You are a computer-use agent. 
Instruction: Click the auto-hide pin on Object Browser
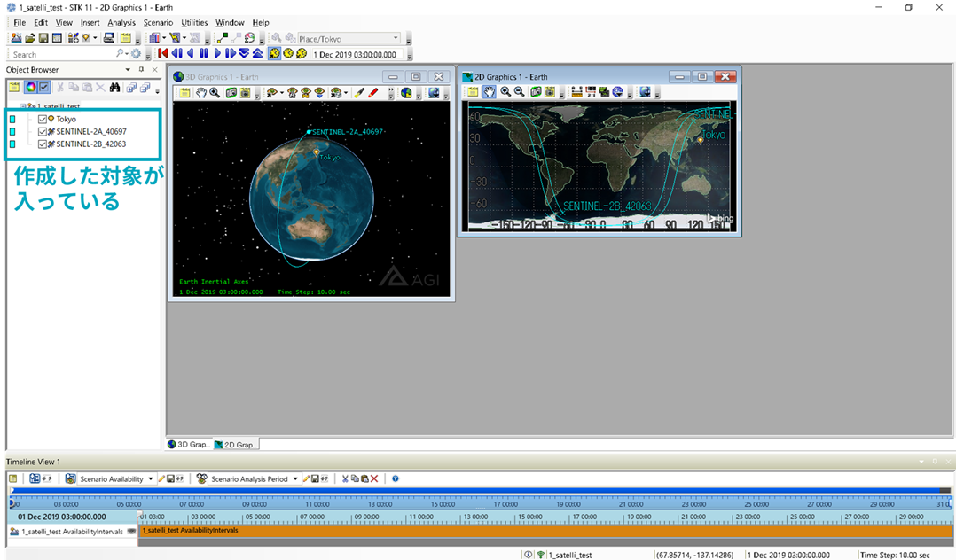[x=142, y=69]
